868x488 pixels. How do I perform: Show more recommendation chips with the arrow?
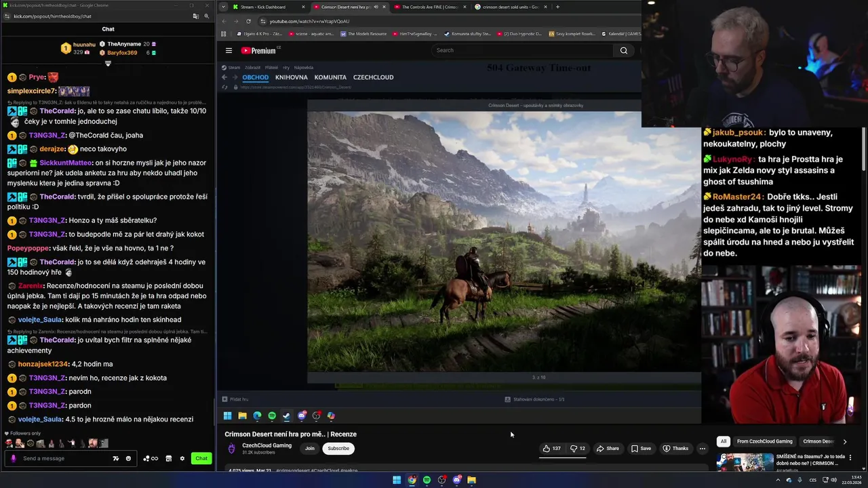pos(844,441)
